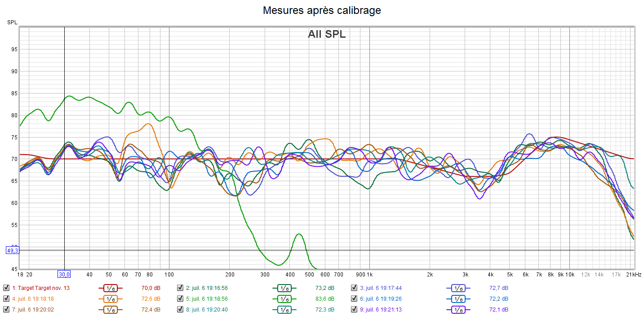Screen dimensions: 644x316
Task: Uncheck the Target nov. 13 trace checkbox
Action: (6, 288)
